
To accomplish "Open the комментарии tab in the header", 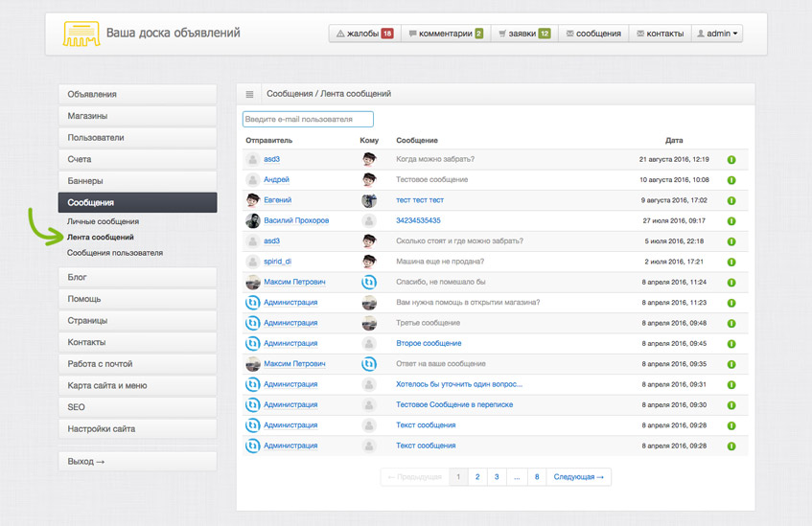I will (446, 34).
